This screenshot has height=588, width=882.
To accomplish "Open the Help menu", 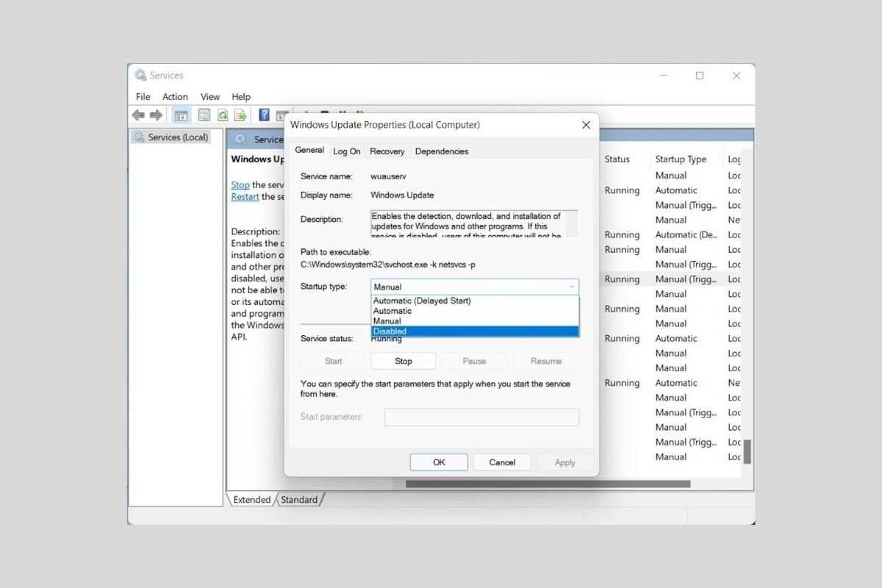I will pyautogui.click(x=241, y=96).
